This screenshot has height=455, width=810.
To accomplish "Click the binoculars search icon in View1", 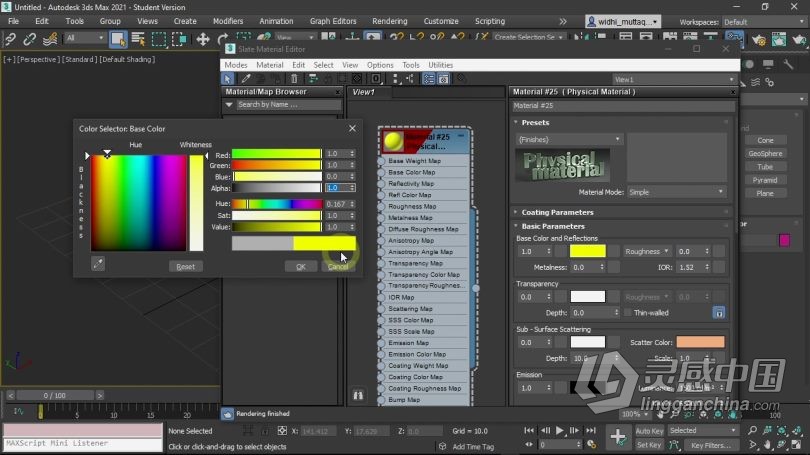I will 358,395.
